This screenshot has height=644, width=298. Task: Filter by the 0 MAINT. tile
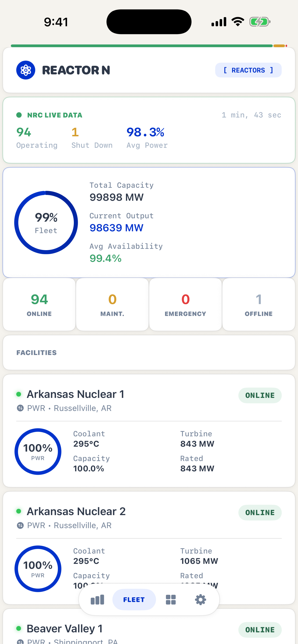coord(112,304)
